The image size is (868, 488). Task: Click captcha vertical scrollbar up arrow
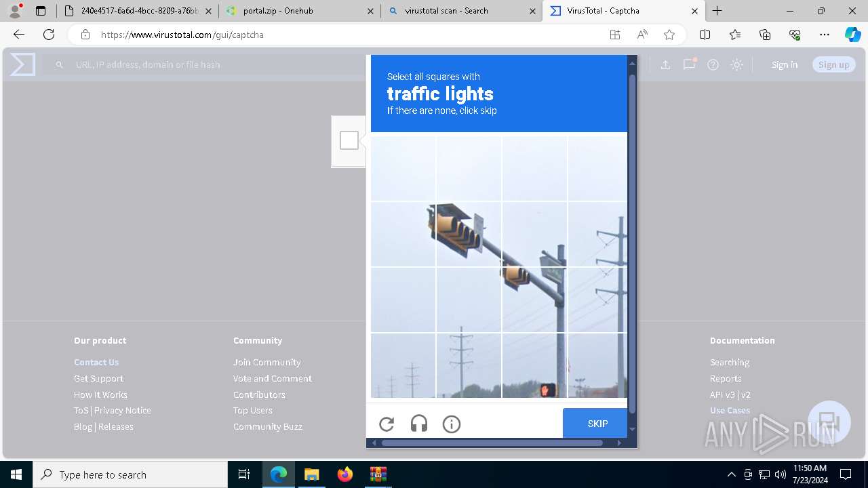632,64
